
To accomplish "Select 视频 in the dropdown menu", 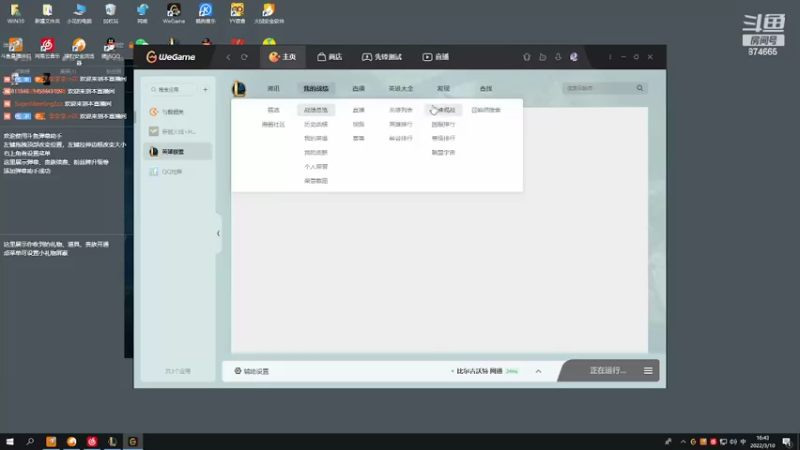I will pyautogui.click(x=359, y=124).
